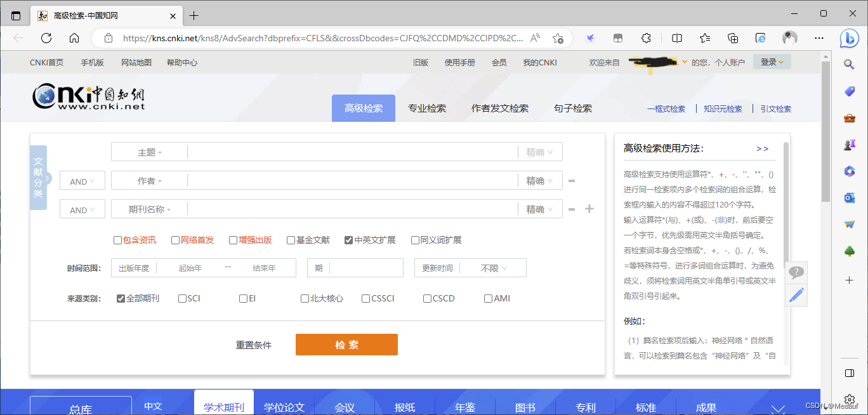The width and height of the screenshot is (868, 415).
Task: Add a sidebar app with plus icon
Action: (x=849, y=280)
